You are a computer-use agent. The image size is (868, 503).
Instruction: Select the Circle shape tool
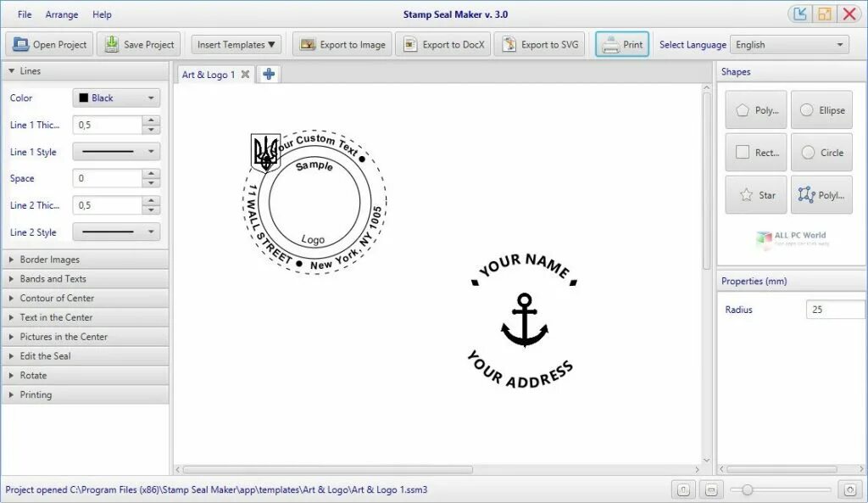click(821, 153)
